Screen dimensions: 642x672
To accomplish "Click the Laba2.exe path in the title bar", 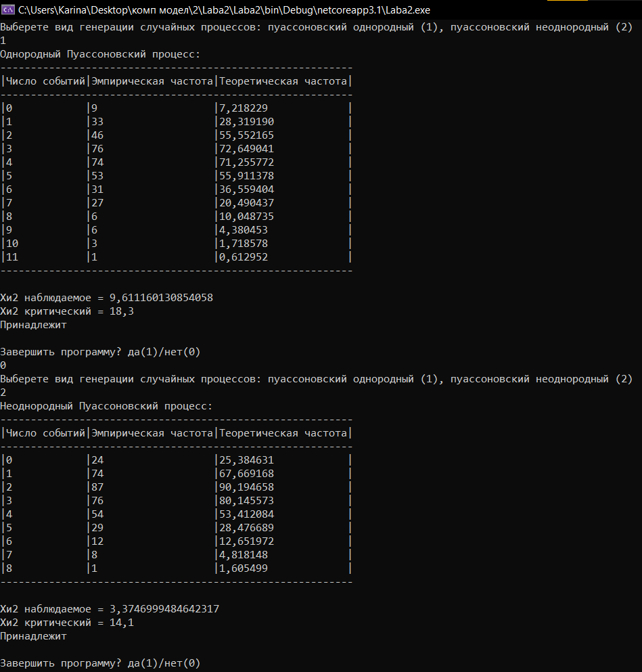I will point(224,10).
